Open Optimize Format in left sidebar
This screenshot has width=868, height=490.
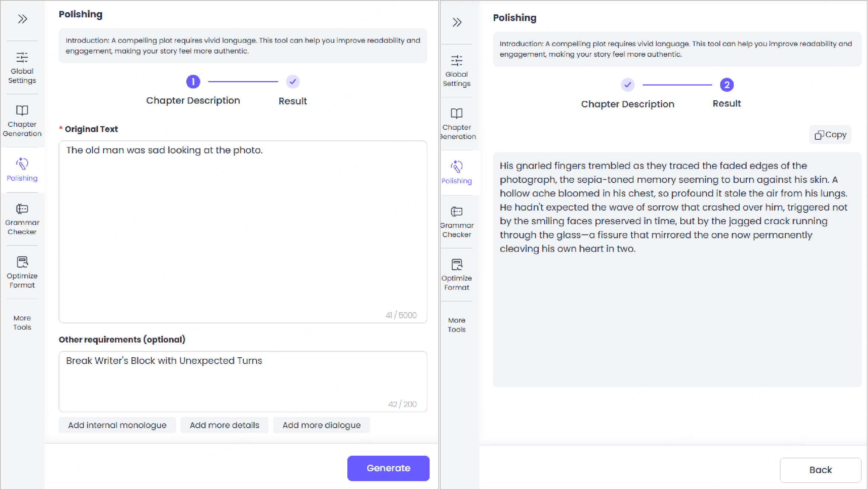point(22,272)
